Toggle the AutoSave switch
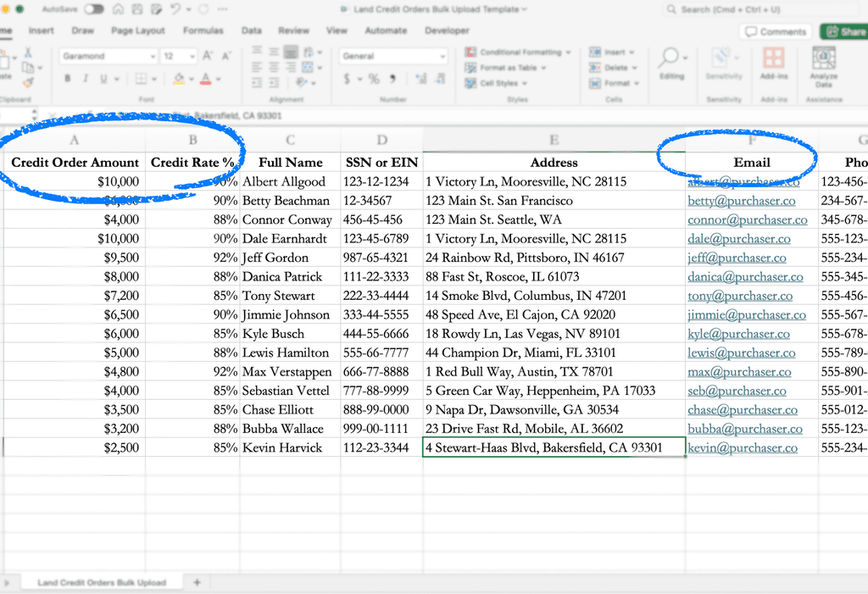The height and width of the screenshot is (594, 868). click(93, 9)
